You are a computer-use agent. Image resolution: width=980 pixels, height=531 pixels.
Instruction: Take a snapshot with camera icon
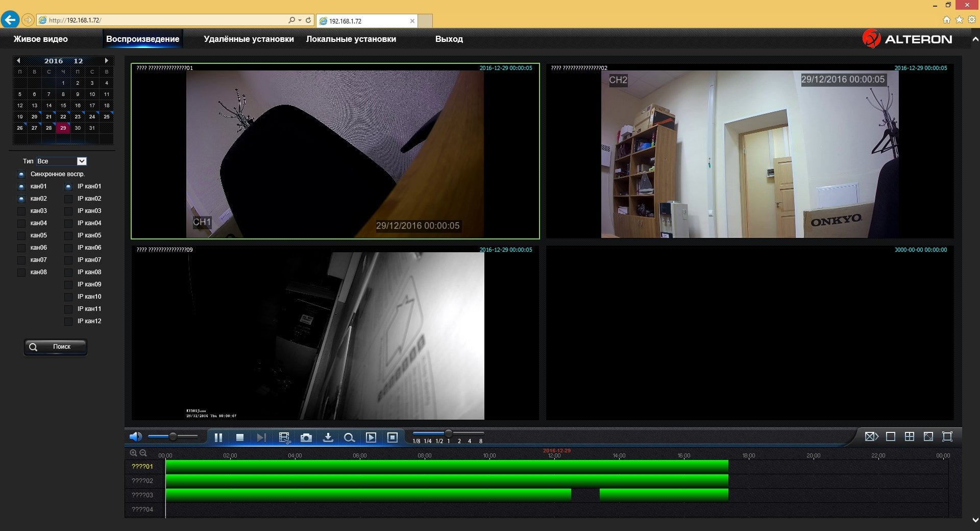pos(306,438)
